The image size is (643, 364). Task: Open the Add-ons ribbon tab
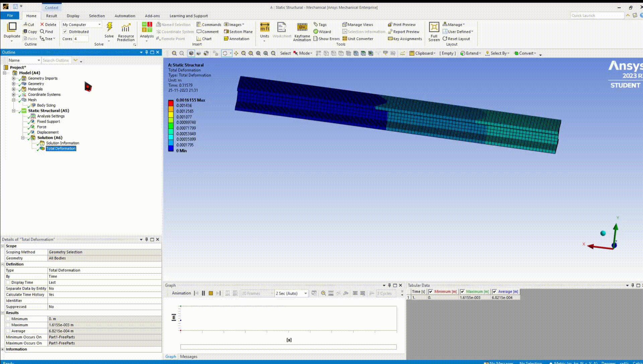pyautogui.click(x=152, y=16)
